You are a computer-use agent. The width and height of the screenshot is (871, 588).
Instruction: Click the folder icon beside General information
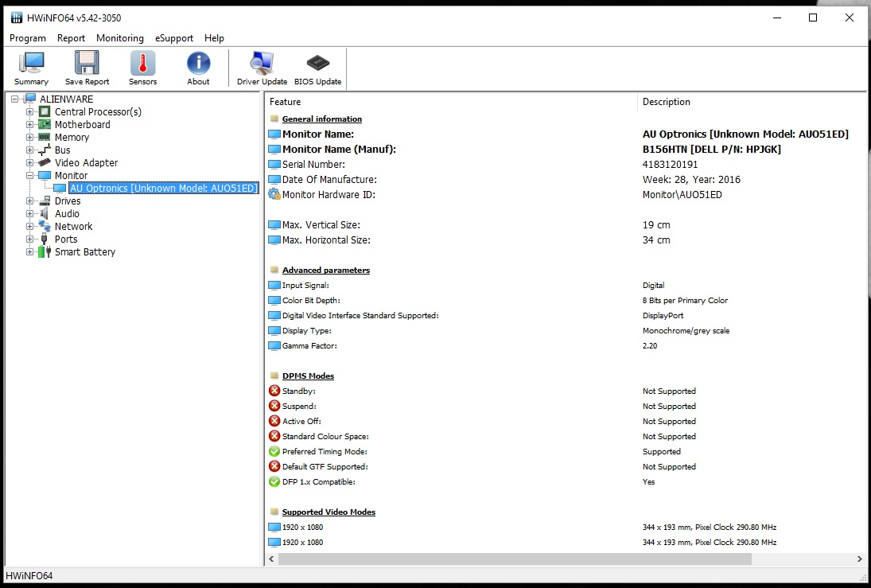tap(274, 119)
